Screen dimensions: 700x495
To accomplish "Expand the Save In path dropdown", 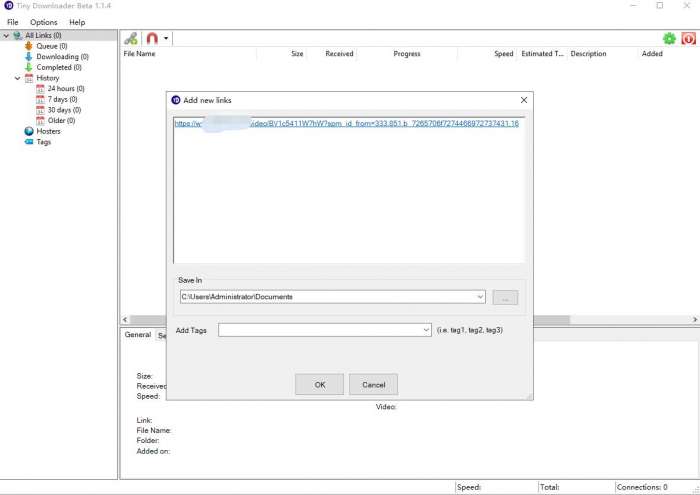I will [x=480, y=297].
